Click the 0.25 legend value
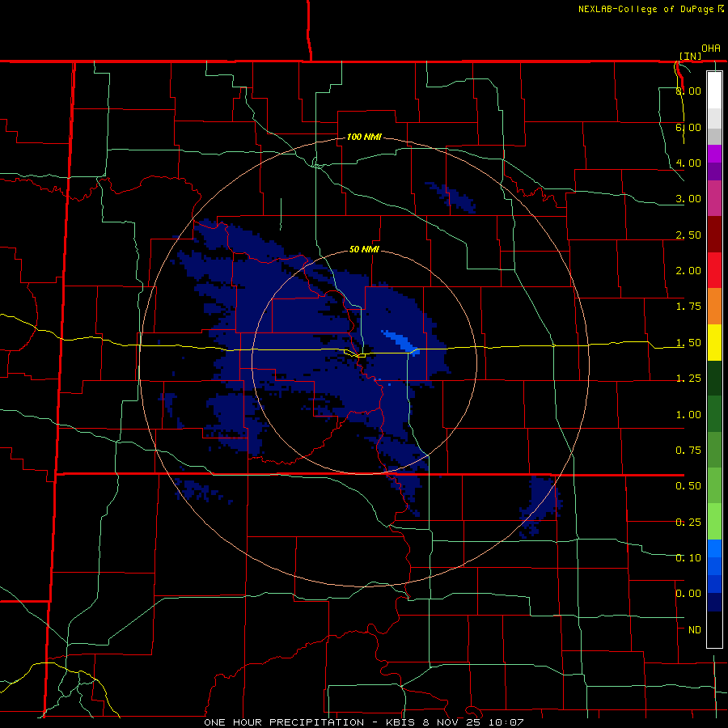The height and width of the screenshot is (728, 728). click(x=688, y=523)
